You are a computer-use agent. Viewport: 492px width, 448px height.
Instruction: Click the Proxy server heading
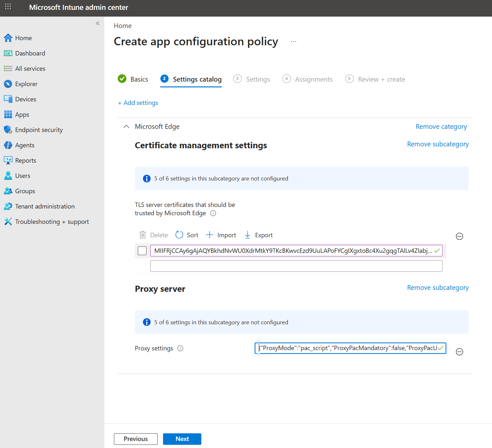pos(160,289)
